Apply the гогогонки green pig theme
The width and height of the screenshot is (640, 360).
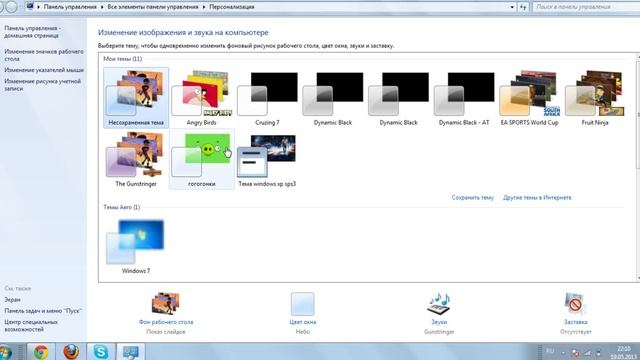point(202,159)
